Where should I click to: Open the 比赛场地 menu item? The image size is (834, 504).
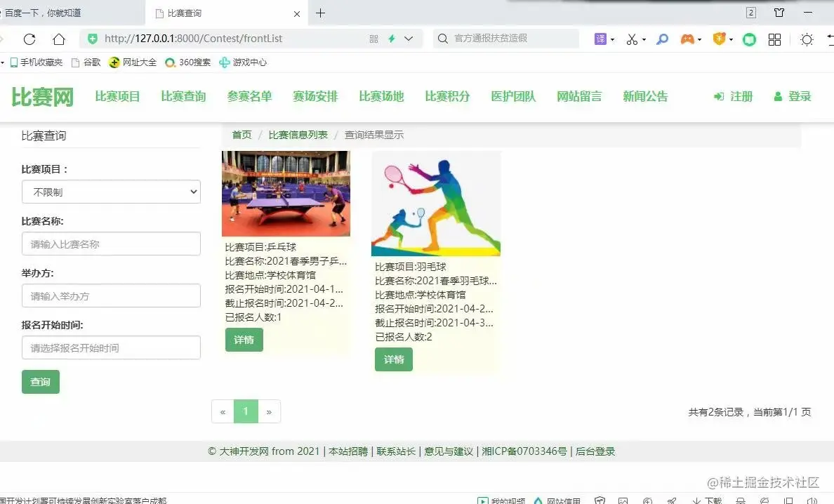pyautogui.click(x=381, y=96)
